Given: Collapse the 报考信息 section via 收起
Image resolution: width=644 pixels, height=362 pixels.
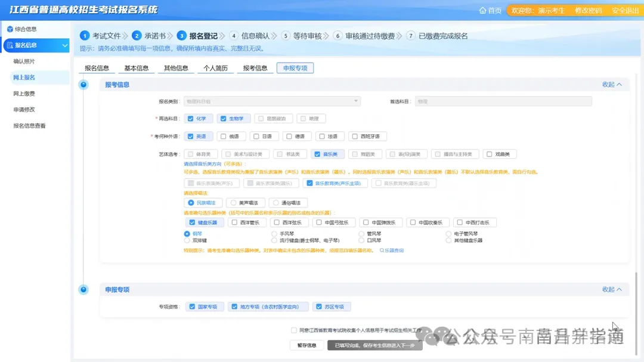Looking at the screenshot, I should [x=612, y=85].
